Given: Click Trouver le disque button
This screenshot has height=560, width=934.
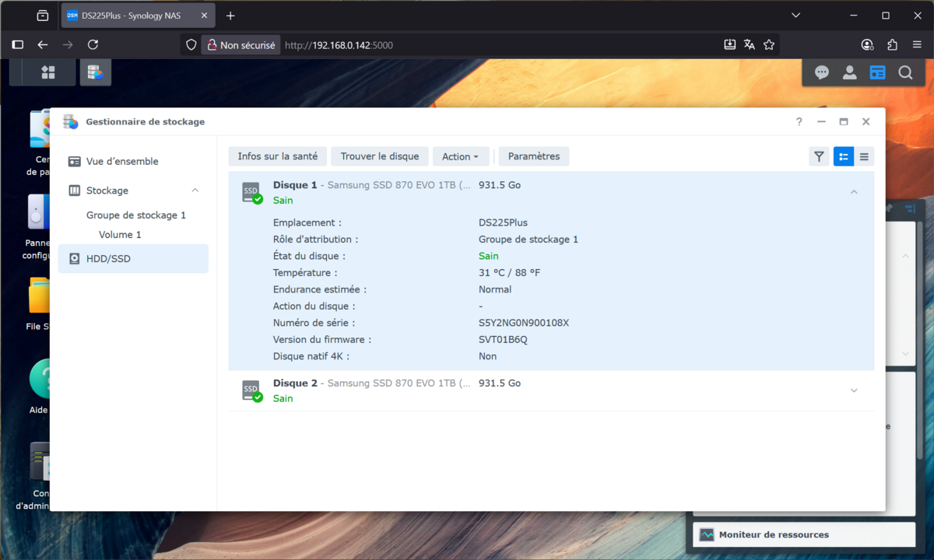Looking at the screenshot, I should [x=380, y=156].
